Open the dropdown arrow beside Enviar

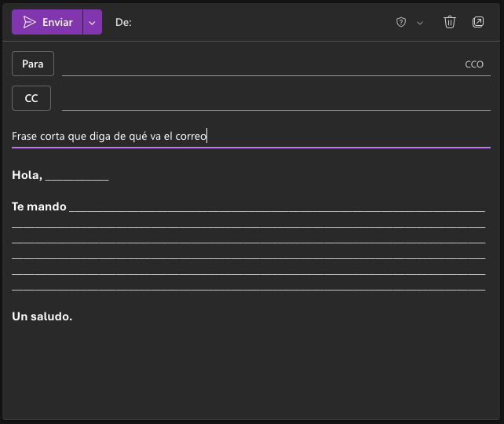tap(93, 22)
